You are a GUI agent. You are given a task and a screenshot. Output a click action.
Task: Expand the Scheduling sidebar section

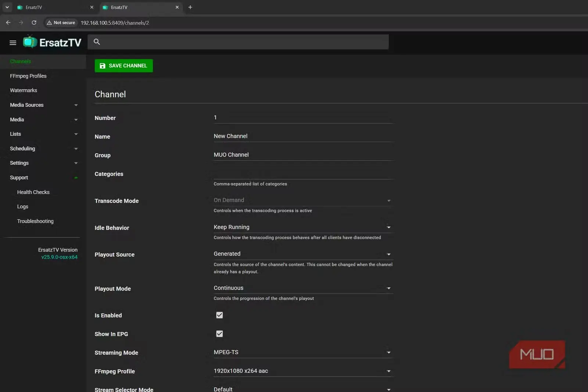click(43, 149)
